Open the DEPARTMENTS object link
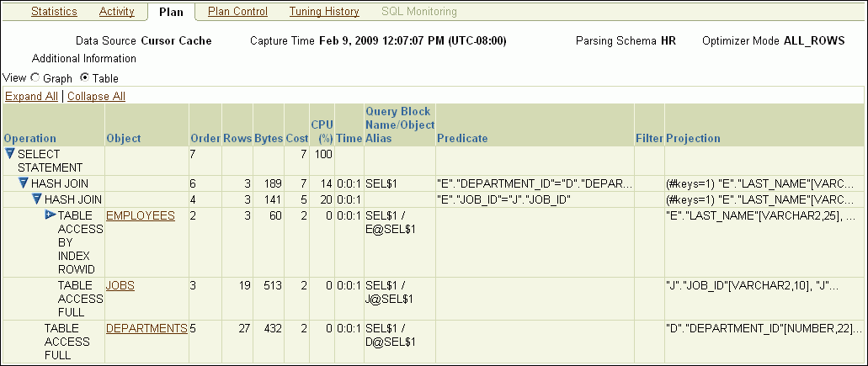The height and width of the screenshot is (366, 868). [x=146, y=327]
